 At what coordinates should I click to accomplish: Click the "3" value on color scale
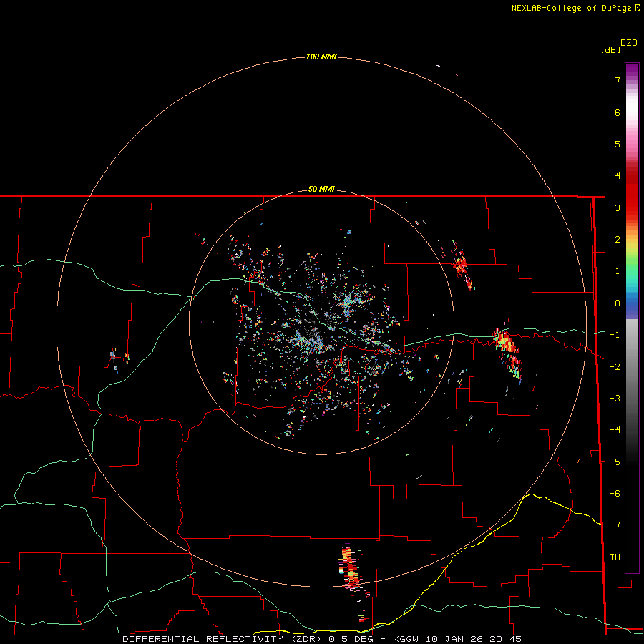(x=618, y=208)
